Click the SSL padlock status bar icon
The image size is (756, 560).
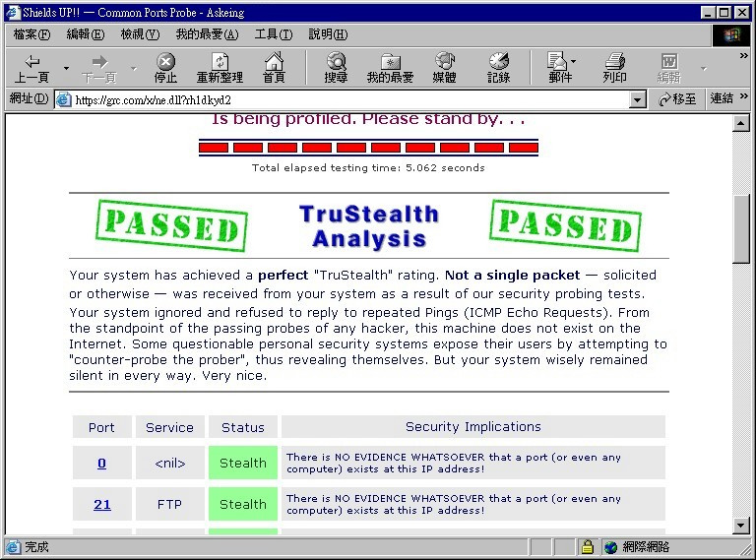588,546
